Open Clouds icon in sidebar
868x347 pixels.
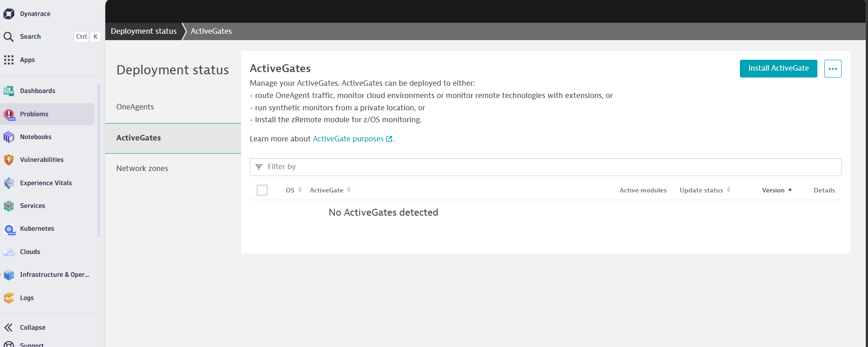tap(9, 252)
